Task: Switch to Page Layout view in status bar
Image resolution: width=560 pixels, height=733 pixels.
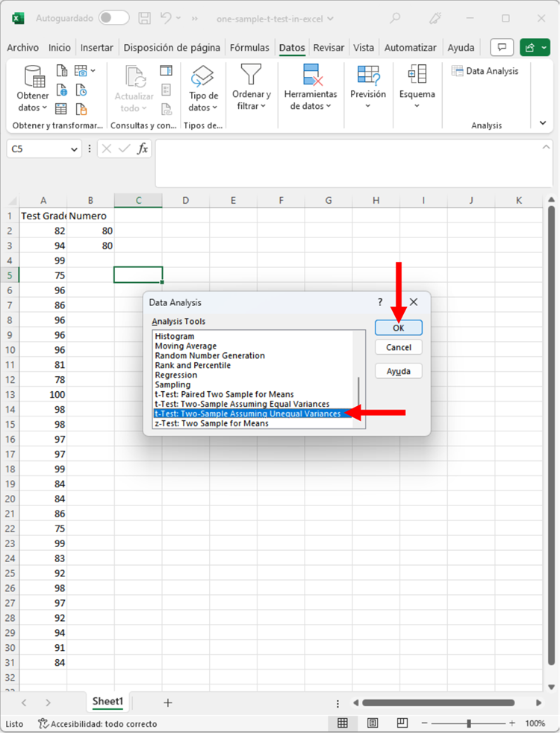Action: 371,723
